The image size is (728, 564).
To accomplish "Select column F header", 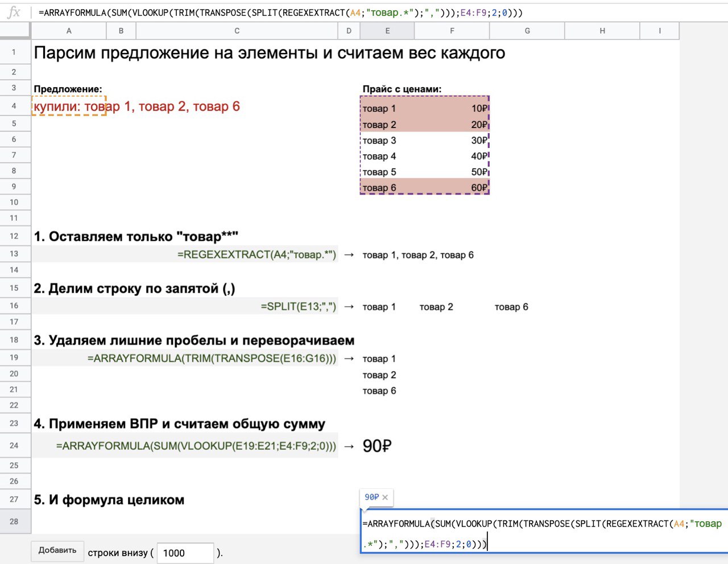I will coord(452,31).
